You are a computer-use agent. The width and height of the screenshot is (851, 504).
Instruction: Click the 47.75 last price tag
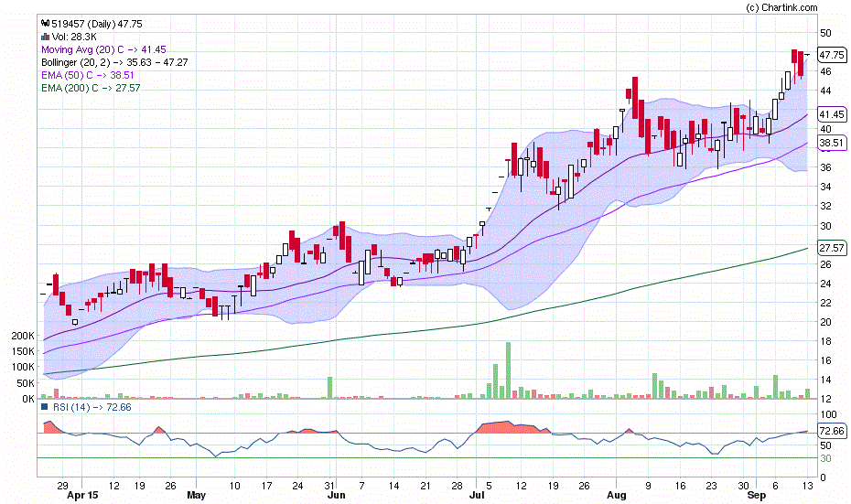832,55
